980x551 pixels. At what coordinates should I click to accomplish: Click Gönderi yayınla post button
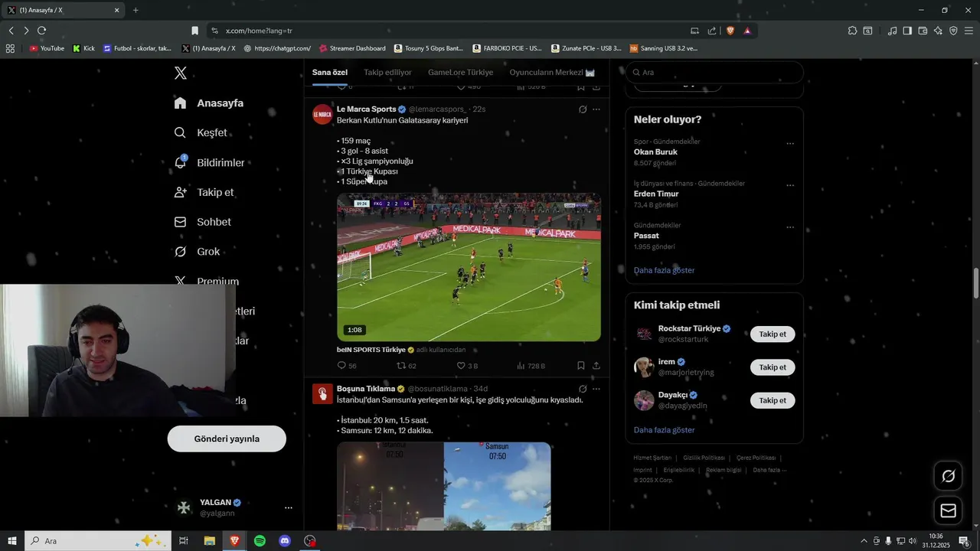(x=227, y=439)
